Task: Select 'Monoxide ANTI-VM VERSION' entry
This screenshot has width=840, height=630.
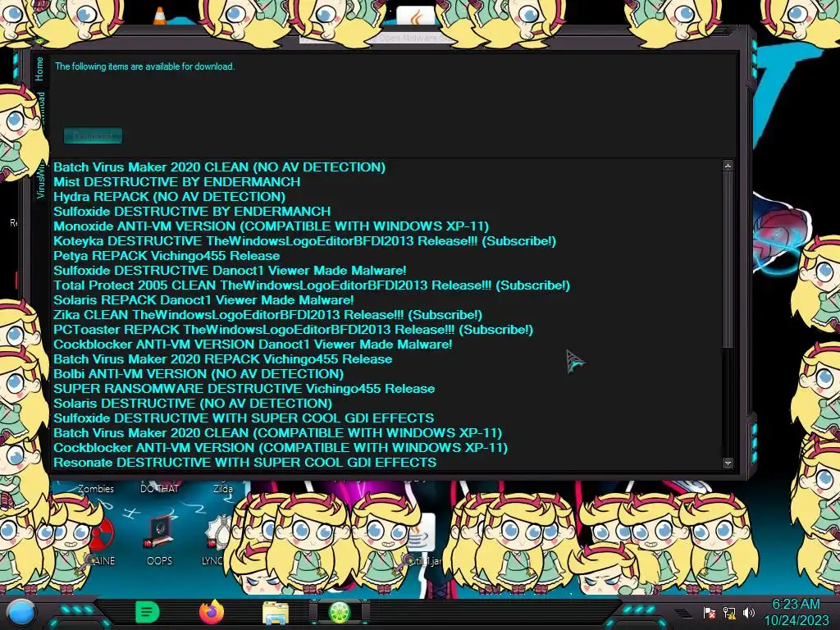Action: coord(271,226)
